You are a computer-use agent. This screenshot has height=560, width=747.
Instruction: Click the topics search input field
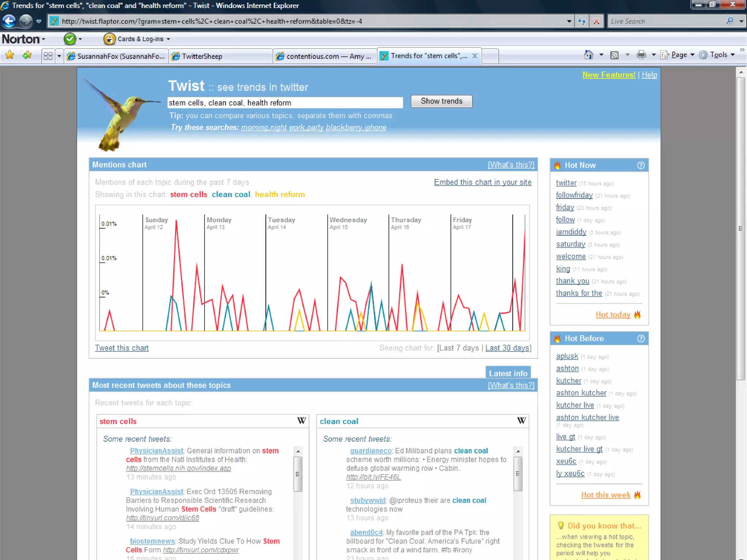coord(285,103)
